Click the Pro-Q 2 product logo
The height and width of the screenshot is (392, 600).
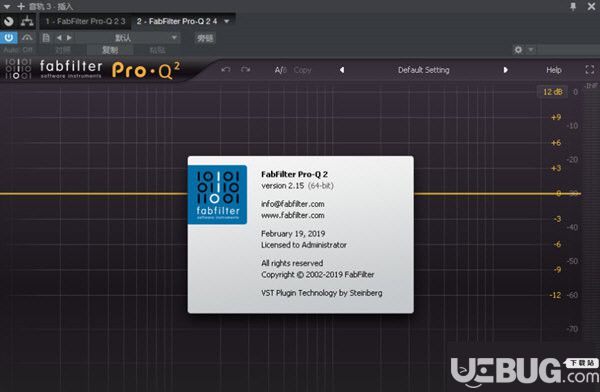click(x=146, y=70)
